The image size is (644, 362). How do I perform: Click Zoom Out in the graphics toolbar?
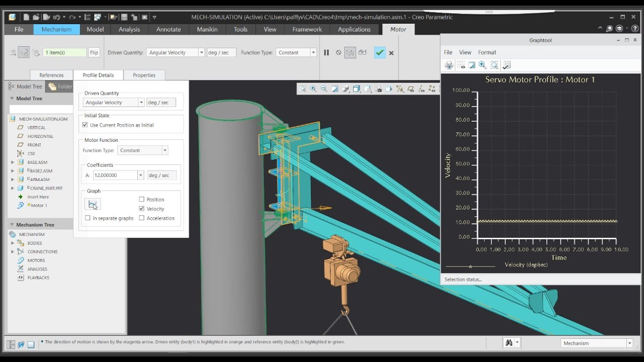tap(324, 89)
